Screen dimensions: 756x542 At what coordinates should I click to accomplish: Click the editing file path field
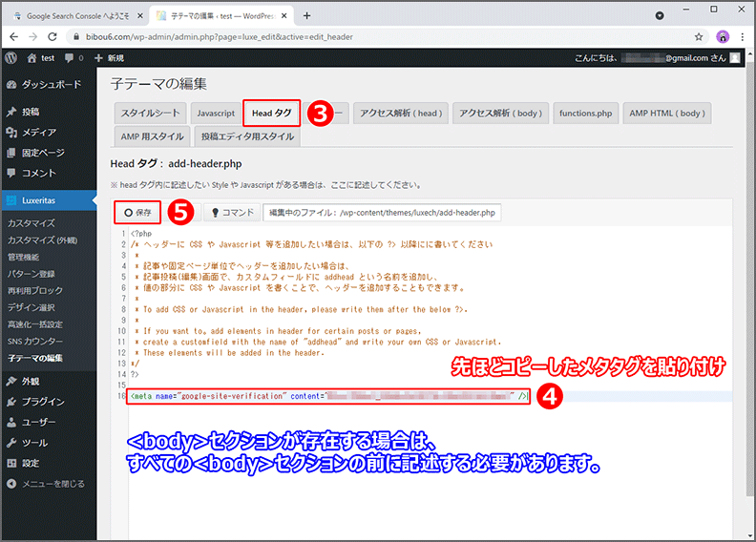pyautogui.click(x=382, y=213)
